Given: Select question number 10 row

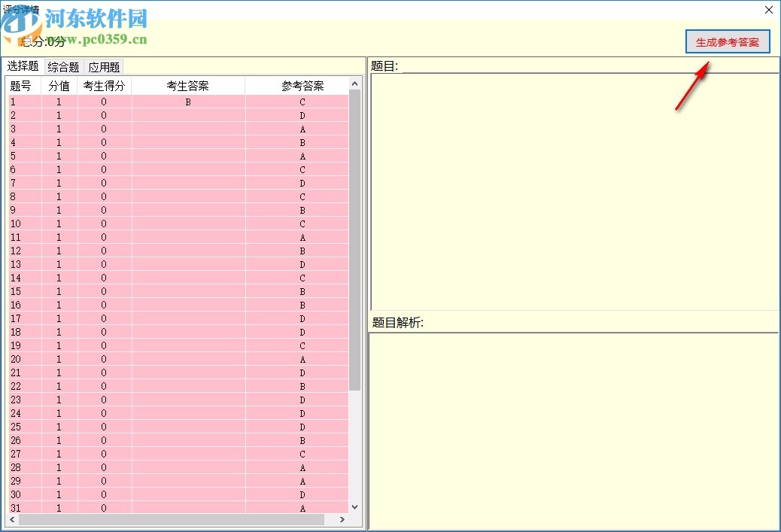Looking at the screenshot, I should 16,223.
